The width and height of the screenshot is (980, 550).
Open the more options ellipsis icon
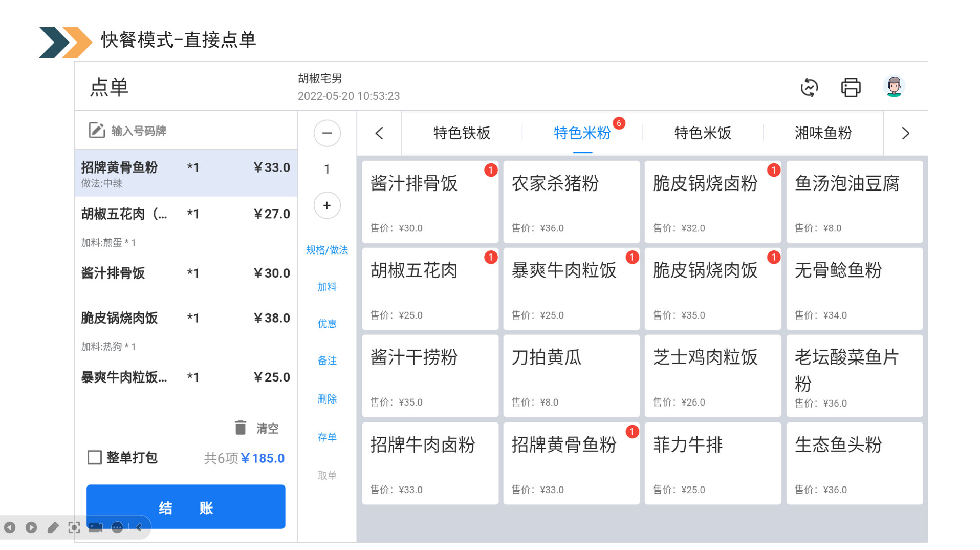(x=117, y=527)
